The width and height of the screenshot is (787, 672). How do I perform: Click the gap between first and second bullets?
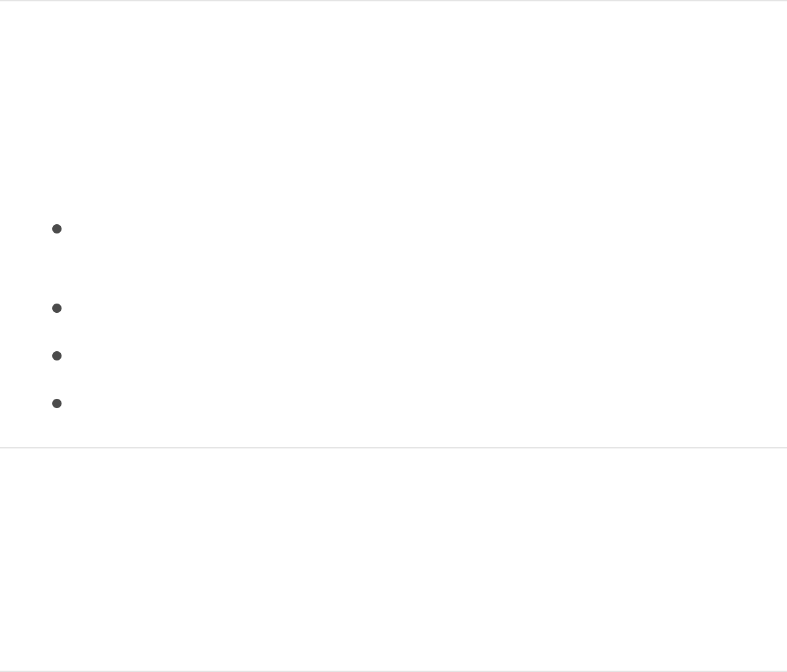pos(393,269)
